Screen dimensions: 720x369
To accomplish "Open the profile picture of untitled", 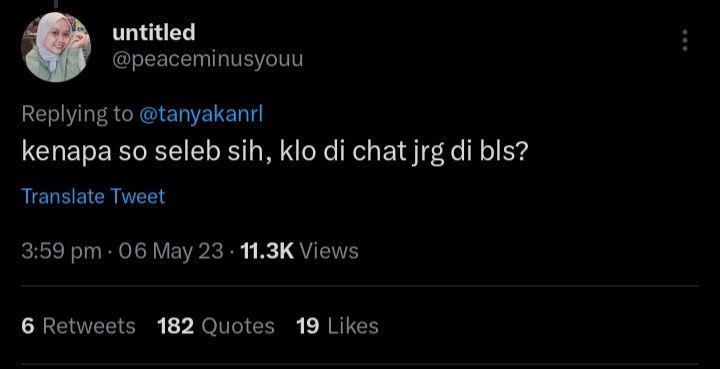I will 56,47.
